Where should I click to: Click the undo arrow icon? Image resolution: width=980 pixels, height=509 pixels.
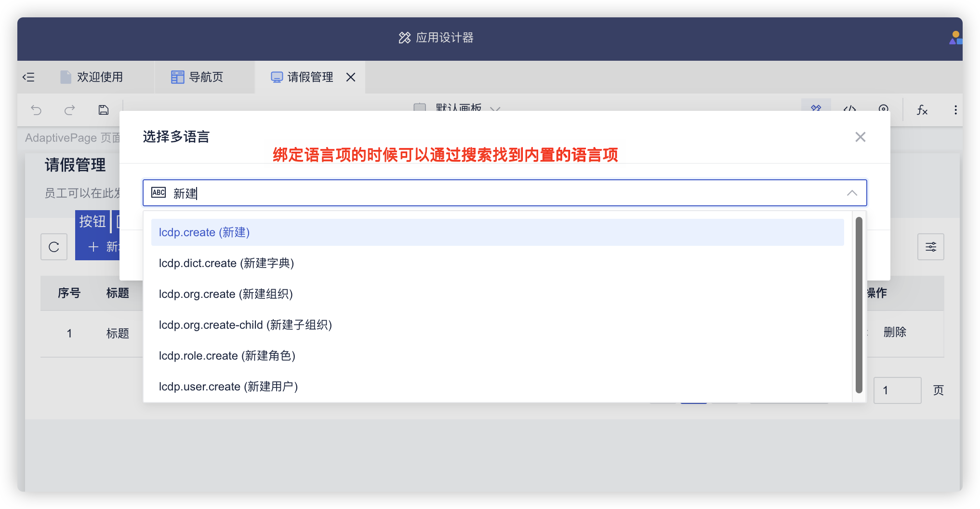pos(36,110)
